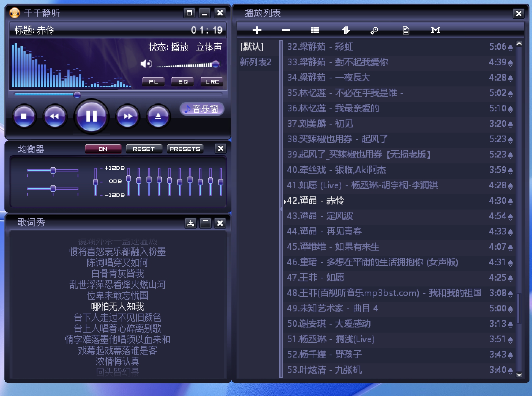Click the playlist scrollbar thumb
The image size is (532, 396).
(x=519, y=308)
